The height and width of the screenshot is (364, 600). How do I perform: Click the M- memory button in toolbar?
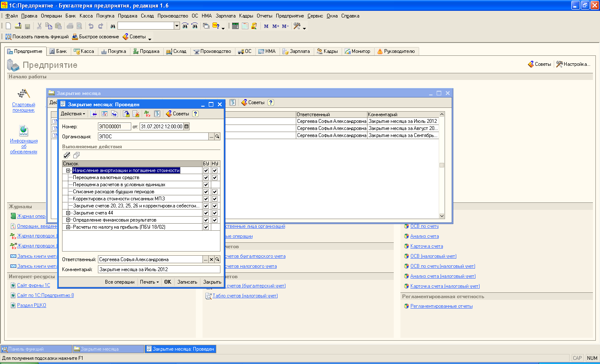click(x=285, y=26)
